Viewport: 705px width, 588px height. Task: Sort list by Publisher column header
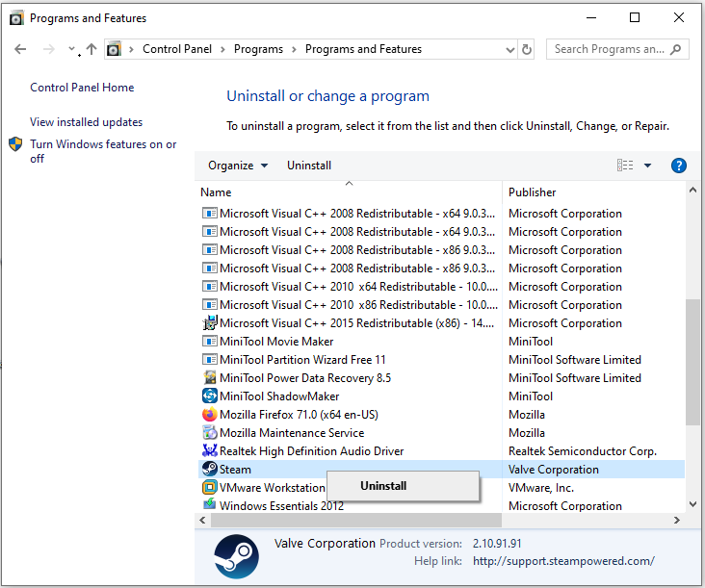point(593,192)
